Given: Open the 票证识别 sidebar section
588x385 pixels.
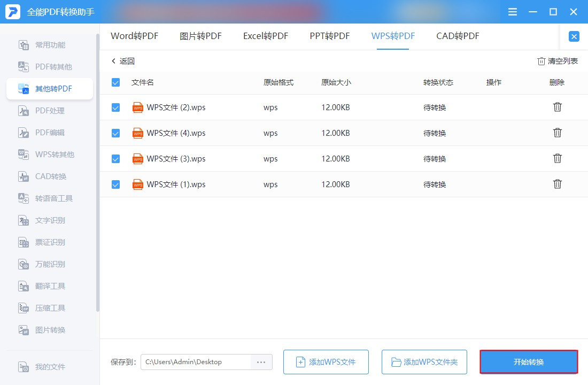Looking at the screenshot, I should pos(42,242).
